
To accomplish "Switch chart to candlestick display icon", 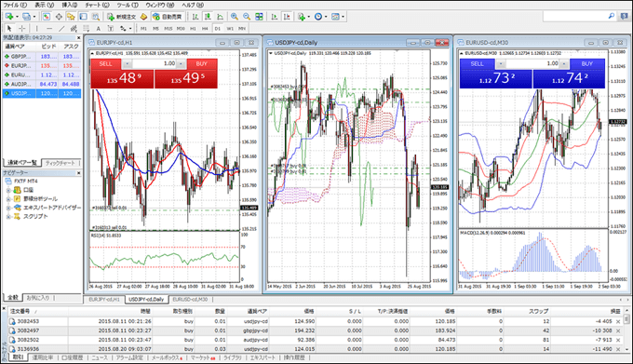I will pos(208,17).
